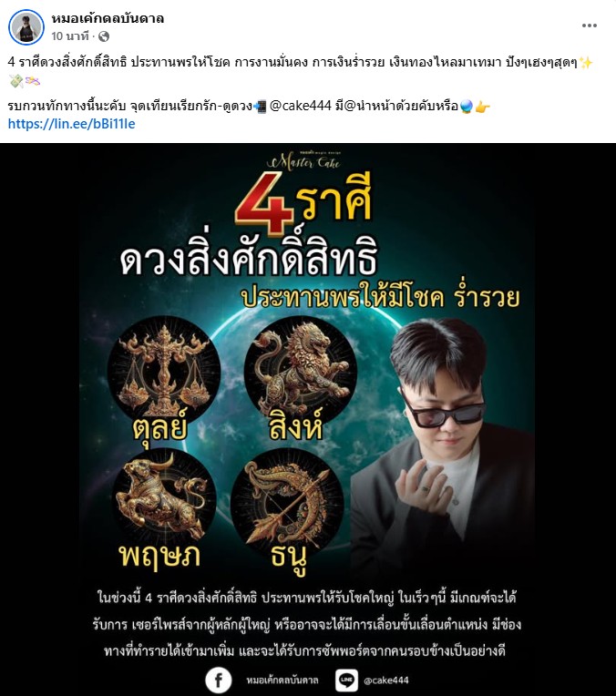This screenshot has width=616, height=696.
Task: Click the @cake444 text in image footer
Action: [386, 680]
